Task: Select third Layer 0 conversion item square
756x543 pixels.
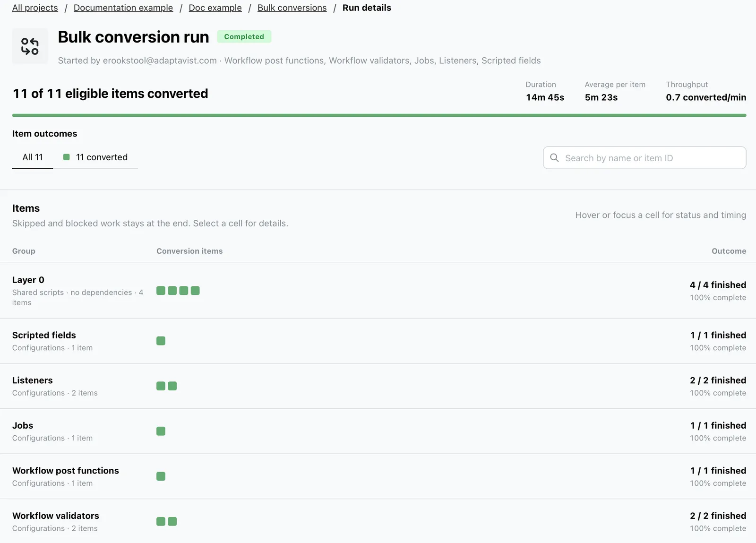Action: (183, 291)
